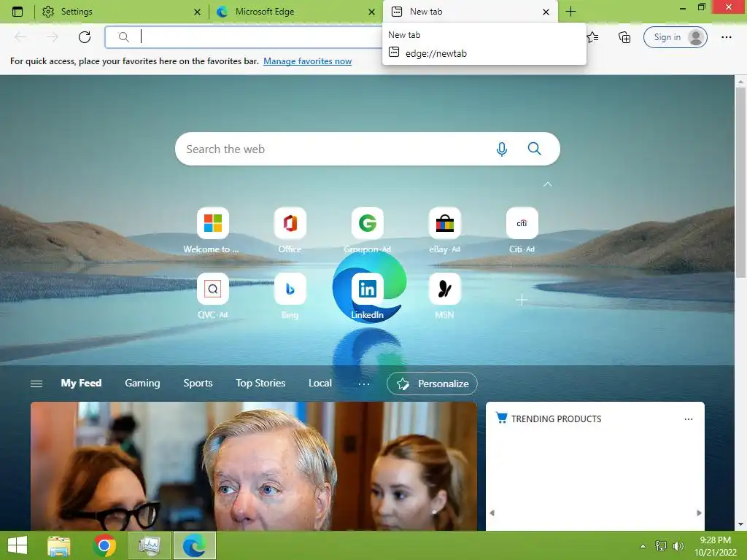Click the page vertical scrollbar thumb
This screenshot has height=560, width=747.
[740, 182]
